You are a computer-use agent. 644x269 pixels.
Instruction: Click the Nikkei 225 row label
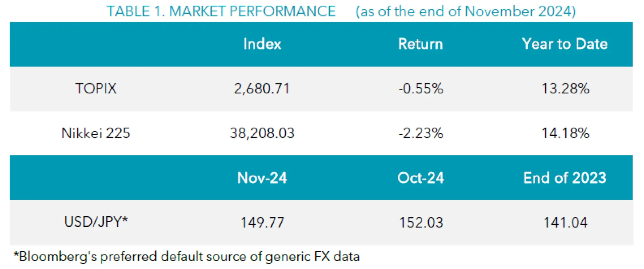pos(96,133)
